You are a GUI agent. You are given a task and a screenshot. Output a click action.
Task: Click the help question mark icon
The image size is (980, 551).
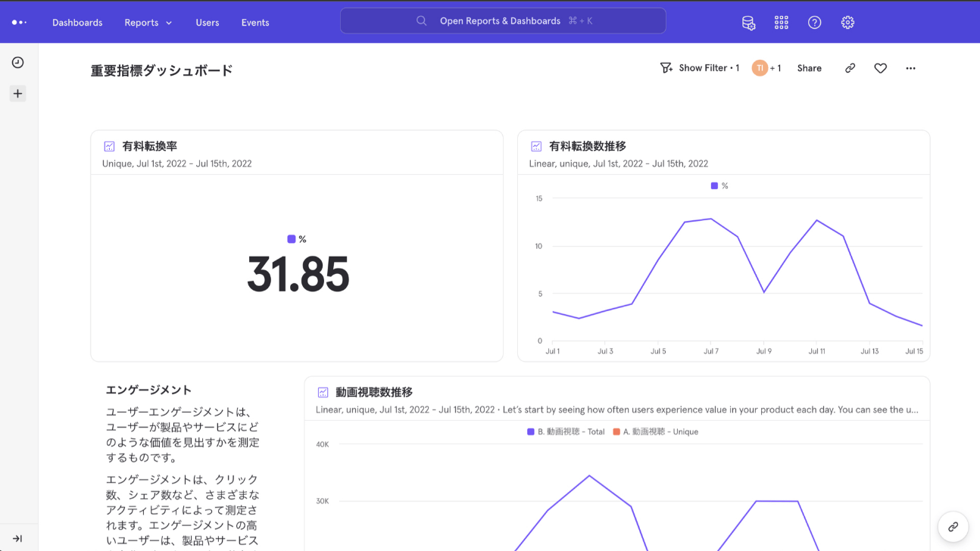pyautogui.click(x=815, y=23)
